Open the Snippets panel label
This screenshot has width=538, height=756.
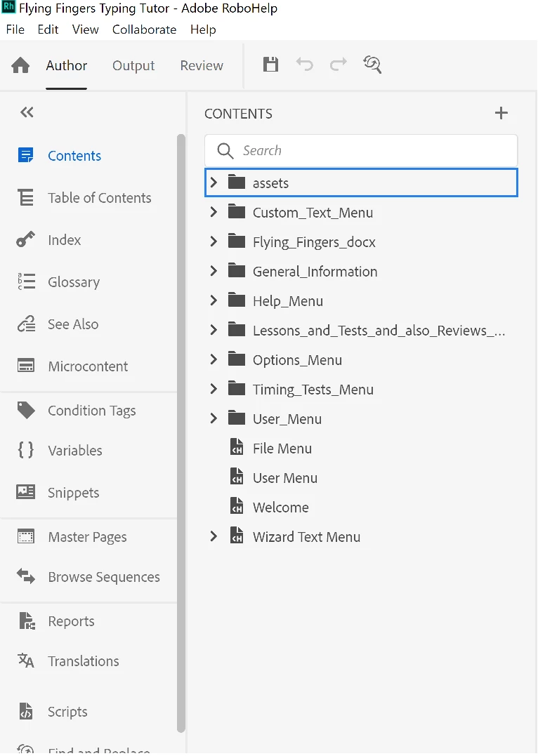[x=73, y=493]
